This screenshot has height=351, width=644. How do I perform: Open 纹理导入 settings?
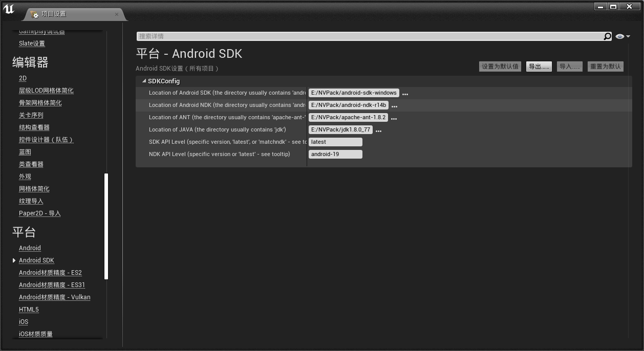pyautogui.click(x=31, y=201)
